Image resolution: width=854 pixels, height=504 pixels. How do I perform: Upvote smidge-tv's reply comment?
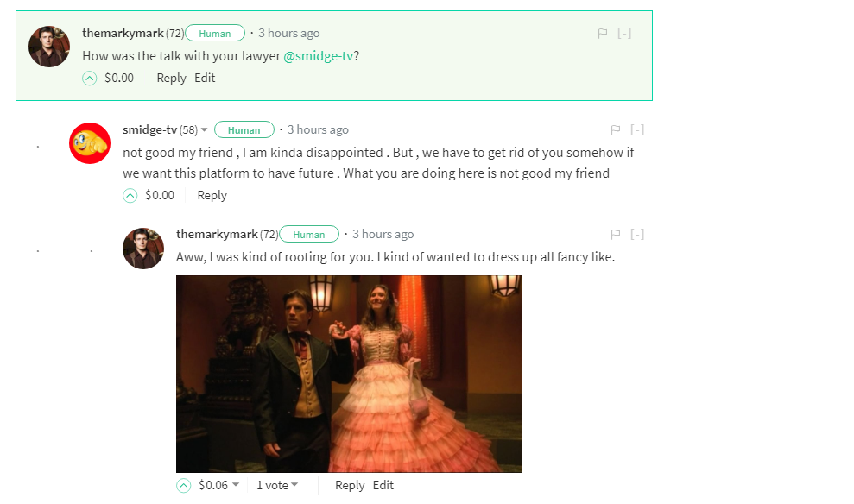click(130, 195)
